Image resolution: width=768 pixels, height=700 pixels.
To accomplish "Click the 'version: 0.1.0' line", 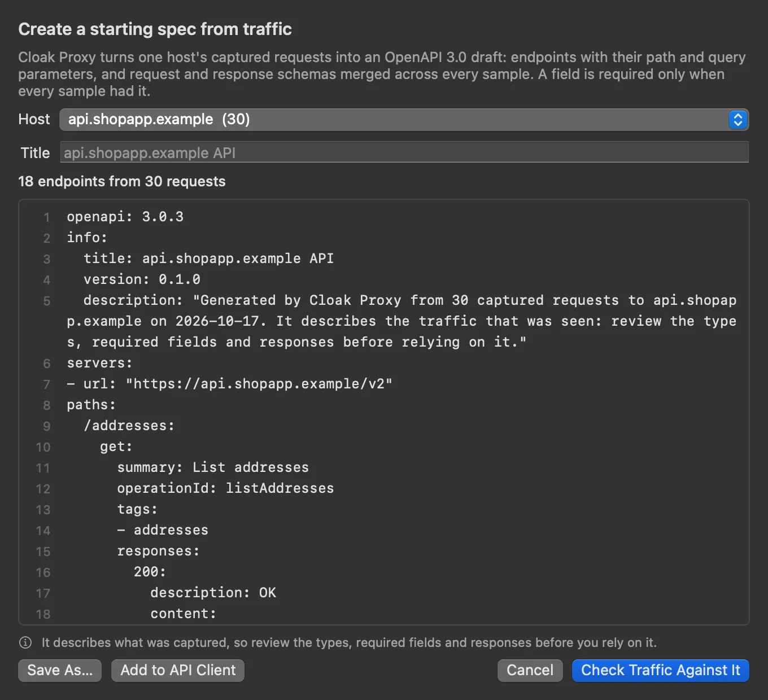I will [142, 279].
